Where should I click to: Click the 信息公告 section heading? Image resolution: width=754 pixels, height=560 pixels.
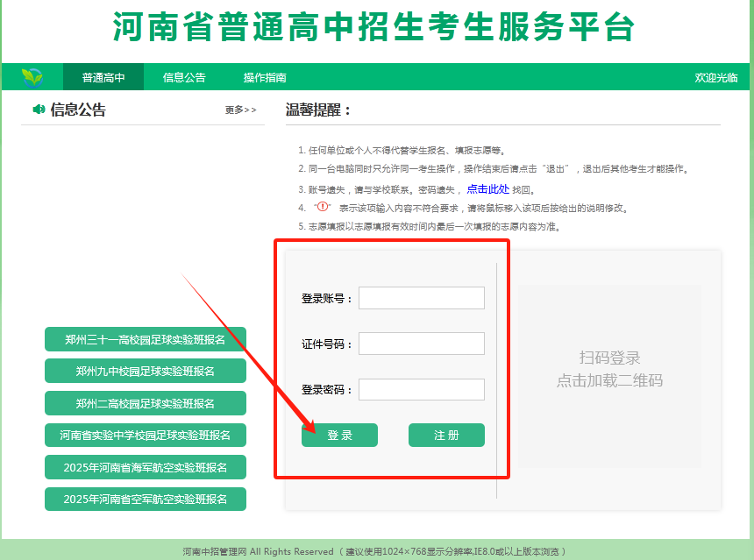pos(78,110)
